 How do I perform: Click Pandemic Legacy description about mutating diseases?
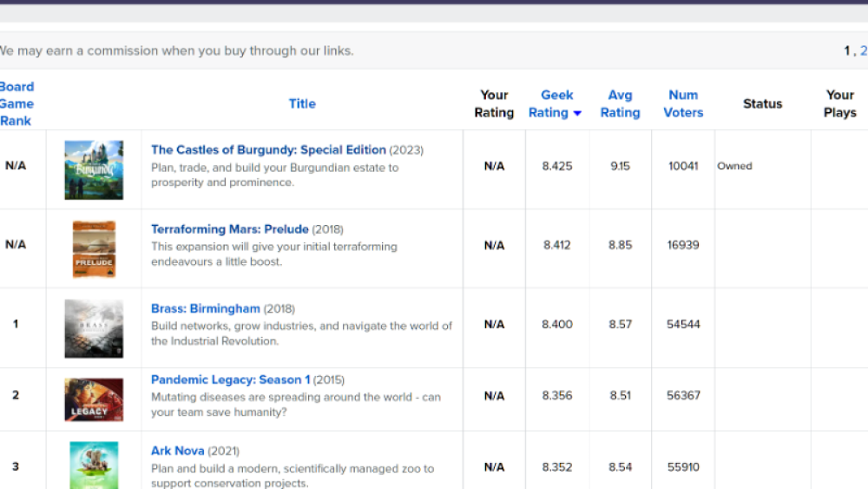coord(296,404)
